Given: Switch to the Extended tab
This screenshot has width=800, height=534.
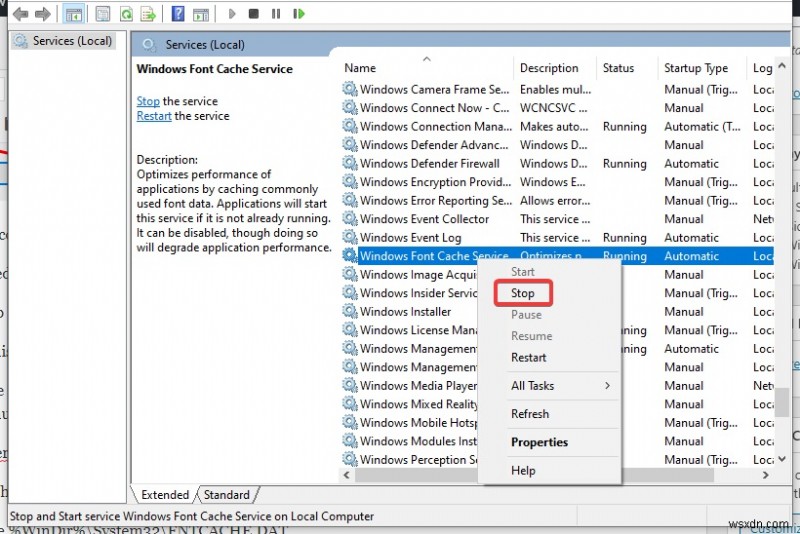Looking at the screenshot, I should click(x=165, y=495).
